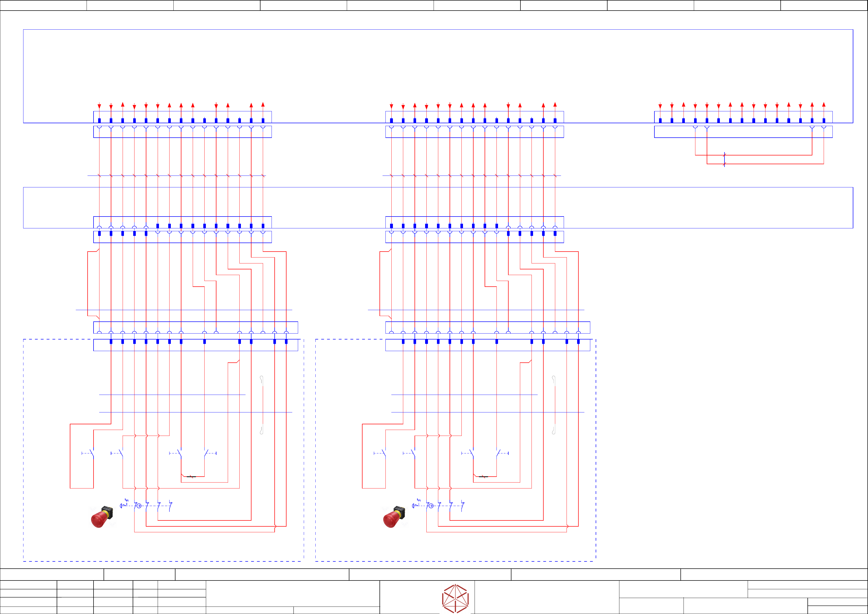Select the right-facing pushbutton contact in left enclosure
The width and height of the screenshot is (868, 614).
click(207, 453)
